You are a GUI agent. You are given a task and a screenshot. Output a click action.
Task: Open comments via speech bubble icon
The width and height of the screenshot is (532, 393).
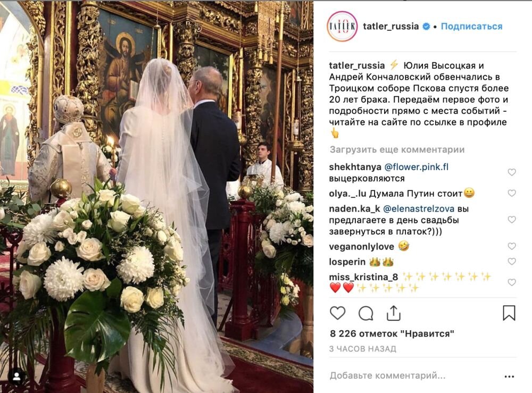pyautogui.click(x=366, y=313)
